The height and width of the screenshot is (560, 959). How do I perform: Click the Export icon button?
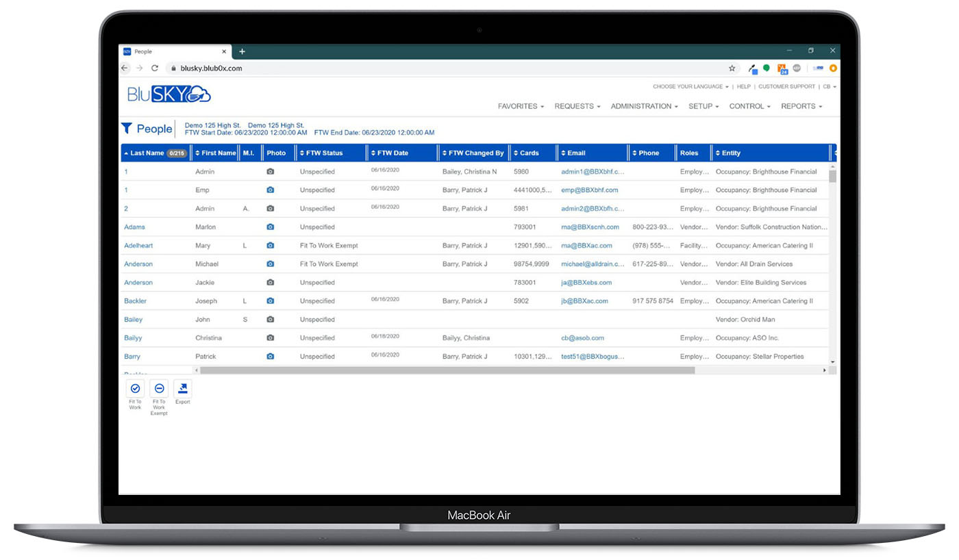click(x=183, y=389)
